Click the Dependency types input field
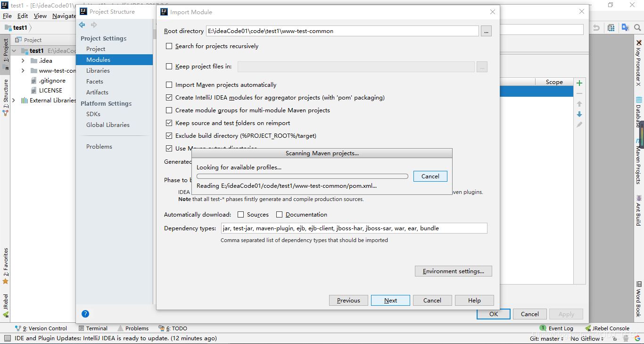This screenshot has width=644, height=344. pos(354,228)
